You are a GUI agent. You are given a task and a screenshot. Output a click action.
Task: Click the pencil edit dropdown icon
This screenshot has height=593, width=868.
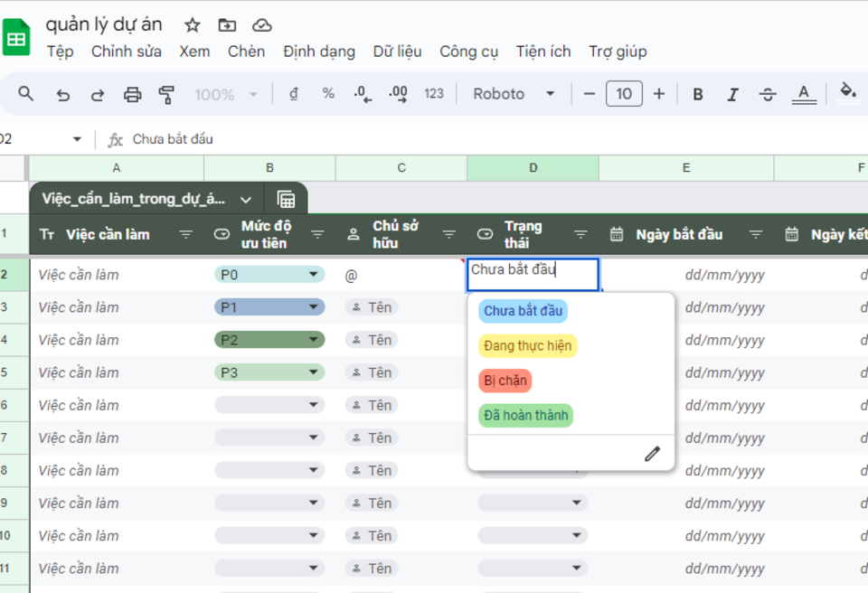[x=652, y=454]
